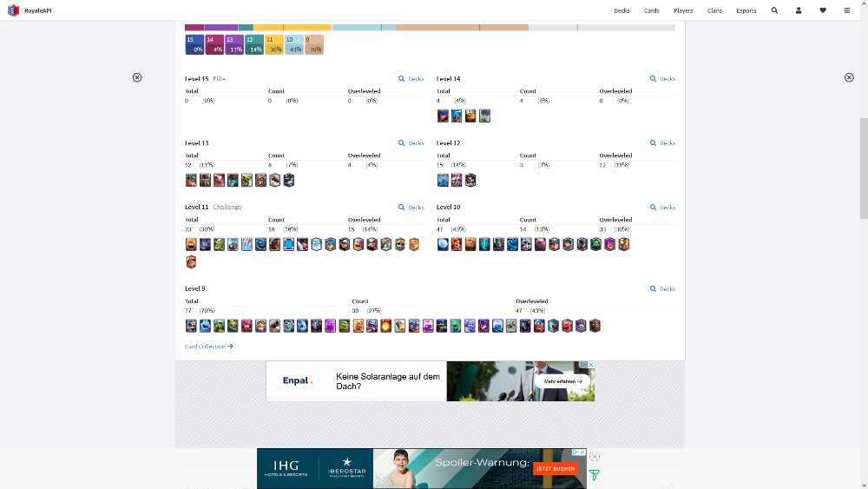Open the heart favorites icon
This screenshot has width=868, height=489.
(823, 10)
